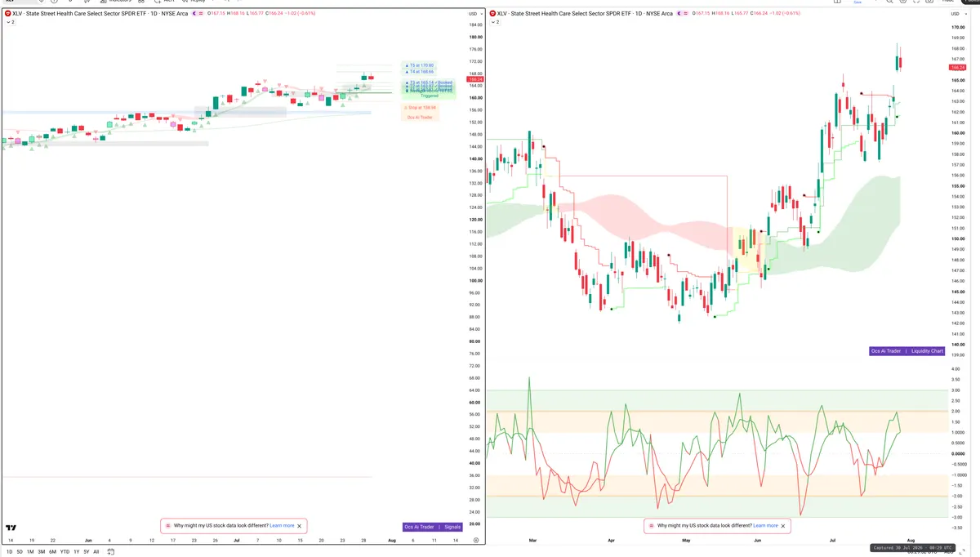Click Learn more link in right chart notice
This screenshot has width=980, height=557.
click(765, 526)
